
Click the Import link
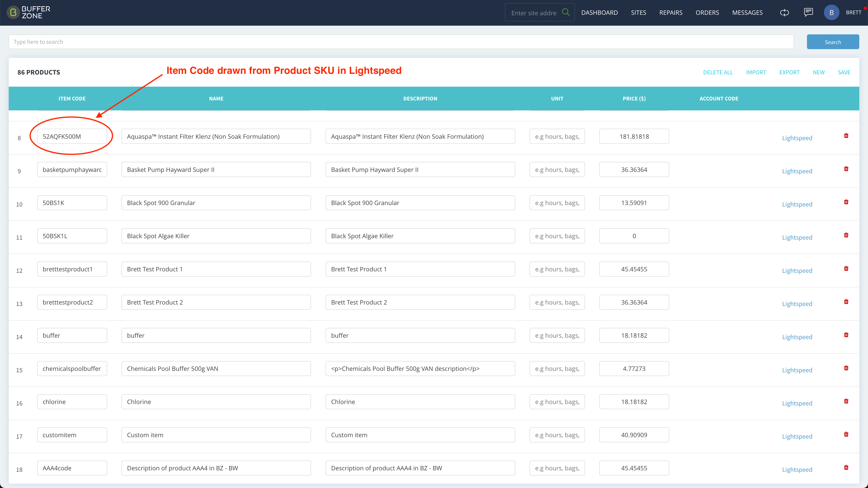tap(756, 72)
